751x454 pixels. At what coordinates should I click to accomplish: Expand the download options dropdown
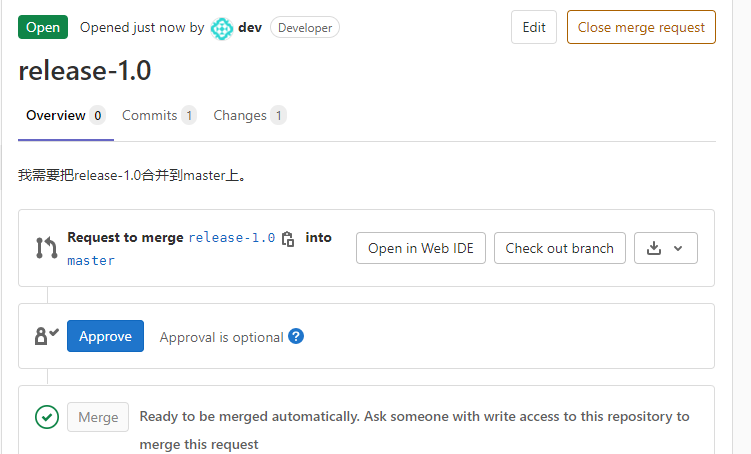click(x=666, y=248)
